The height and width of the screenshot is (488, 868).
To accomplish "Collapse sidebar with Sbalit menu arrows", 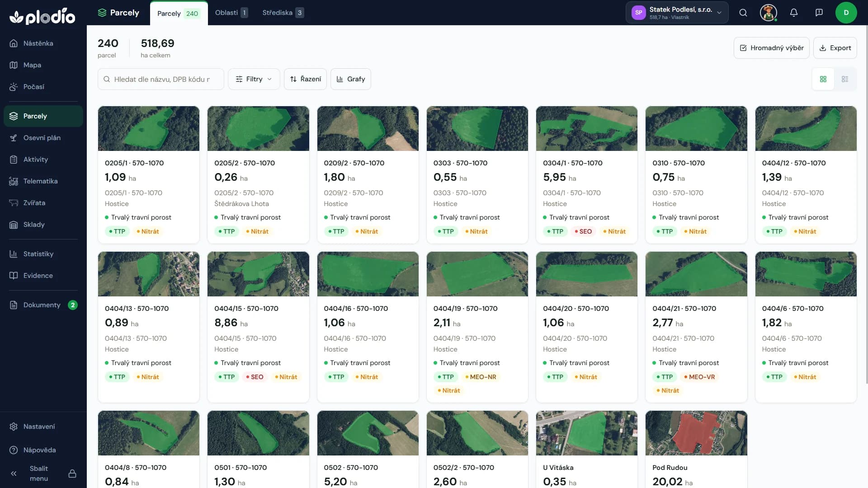I will [14, 474].
